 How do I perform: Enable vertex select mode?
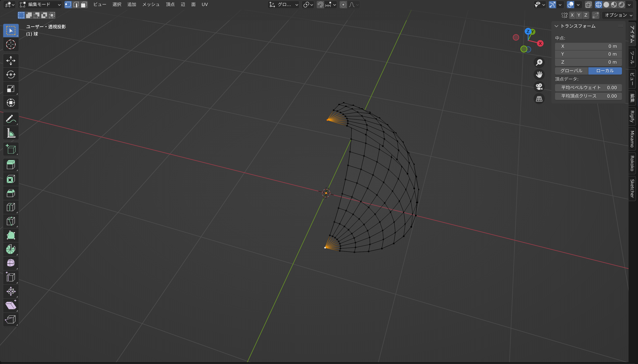[68, 4]
